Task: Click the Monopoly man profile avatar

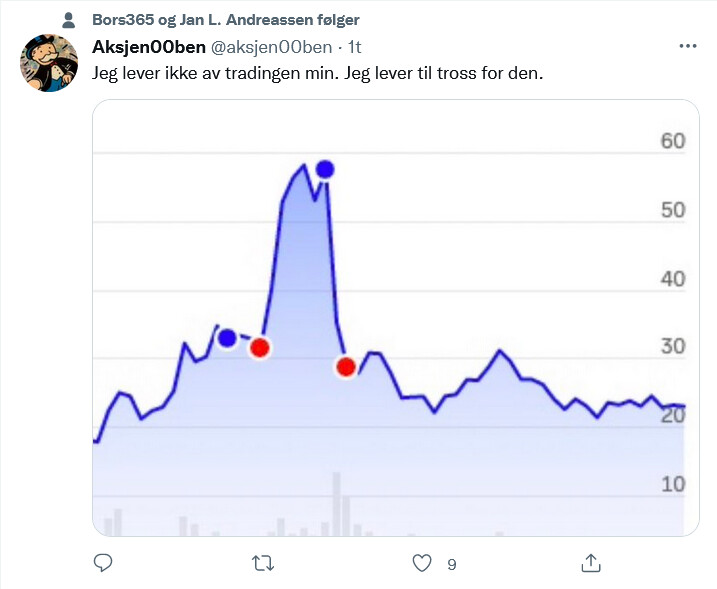Action: click(x=49, y=63)
